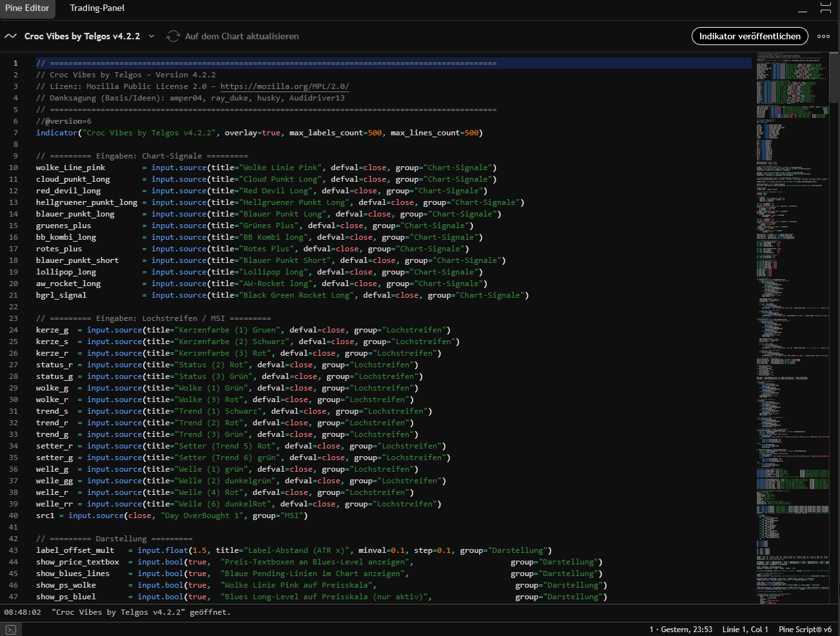Open the three-dot more options menu
The width and height of the screenshot is (840, 636).
[823, 36]
